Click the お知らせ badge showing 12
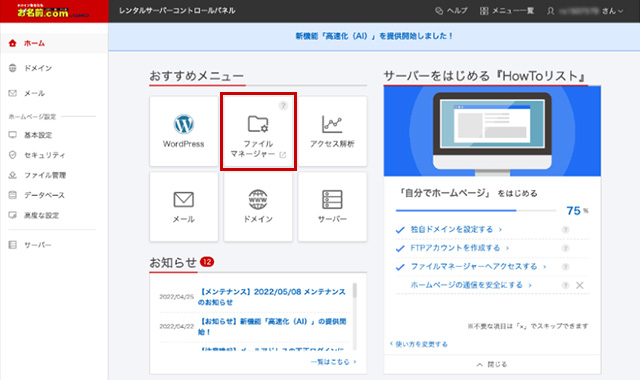 click(207, 262)
